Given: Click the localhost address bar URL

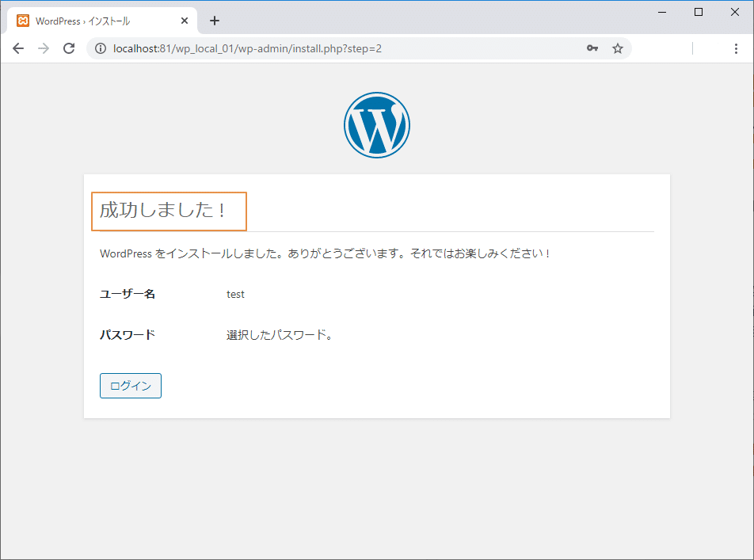Looking at the screenshot, I should pos(247,48).
